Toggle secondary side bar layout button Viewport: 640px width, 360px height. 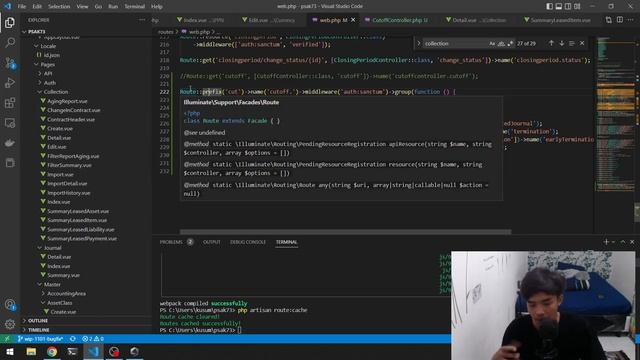[568, 6]
